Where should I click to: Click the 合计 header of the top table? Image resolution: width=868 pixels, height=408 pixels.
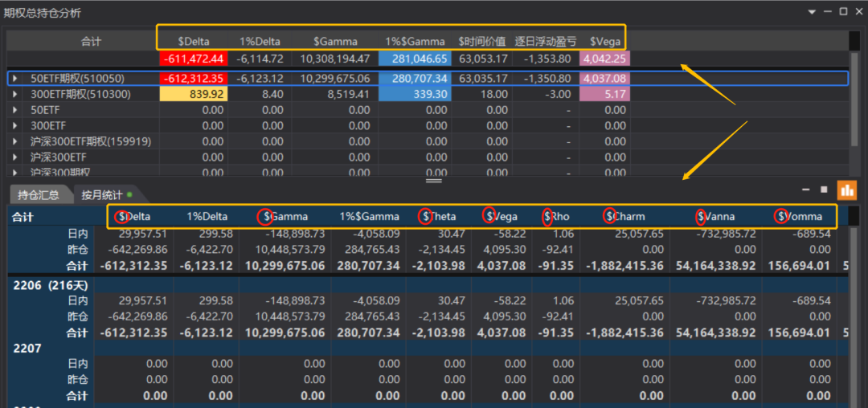click(92, 41)
